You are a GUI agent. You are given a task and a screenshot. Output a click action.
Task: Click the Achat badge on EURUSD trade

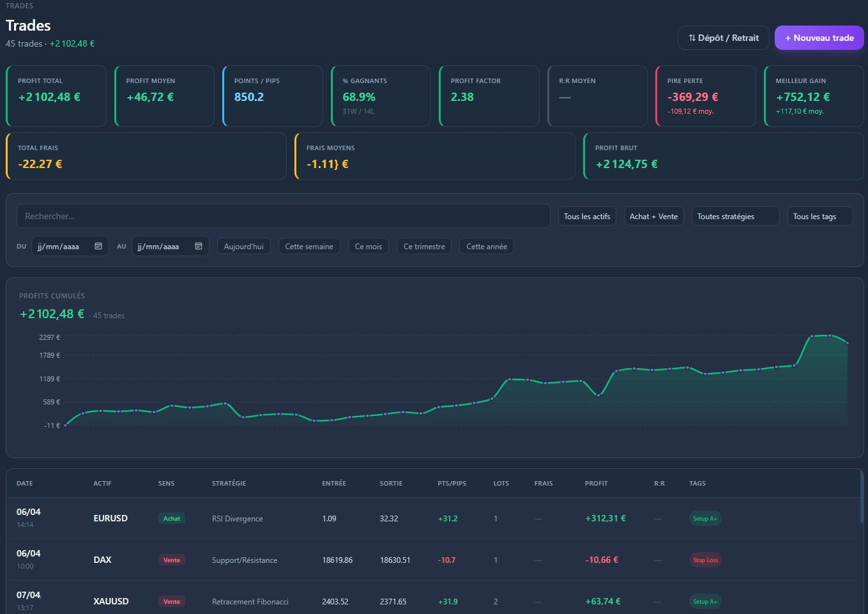(171, 518)
